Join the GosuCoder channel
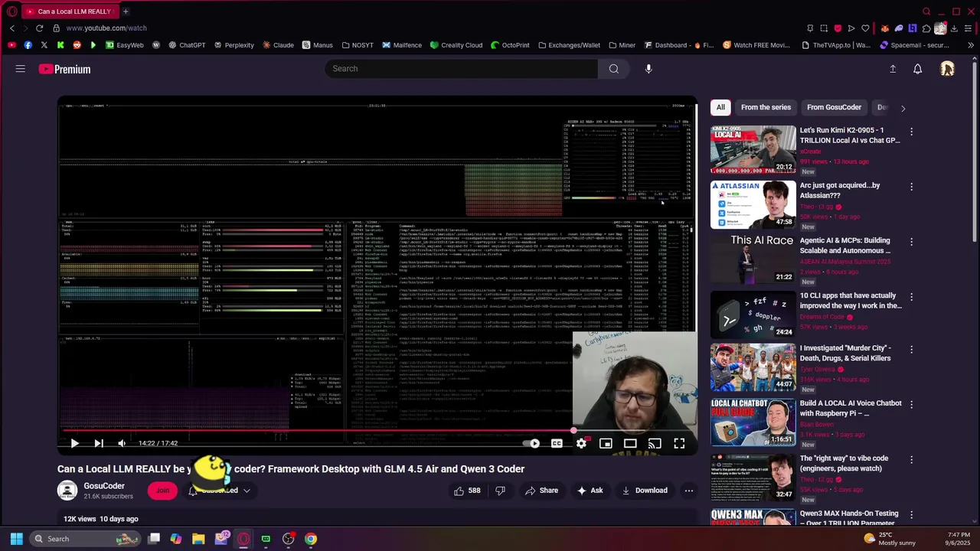 pos(162,491)
